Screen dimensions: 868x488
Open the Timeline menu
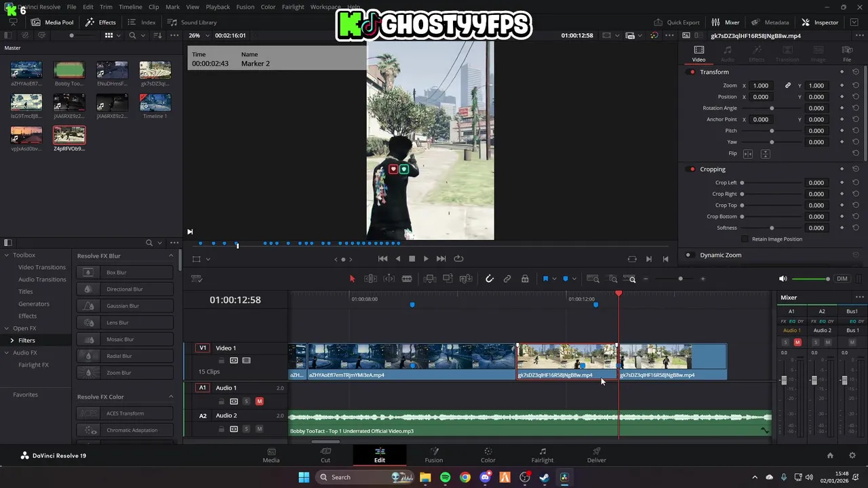(x=130, y=7)
